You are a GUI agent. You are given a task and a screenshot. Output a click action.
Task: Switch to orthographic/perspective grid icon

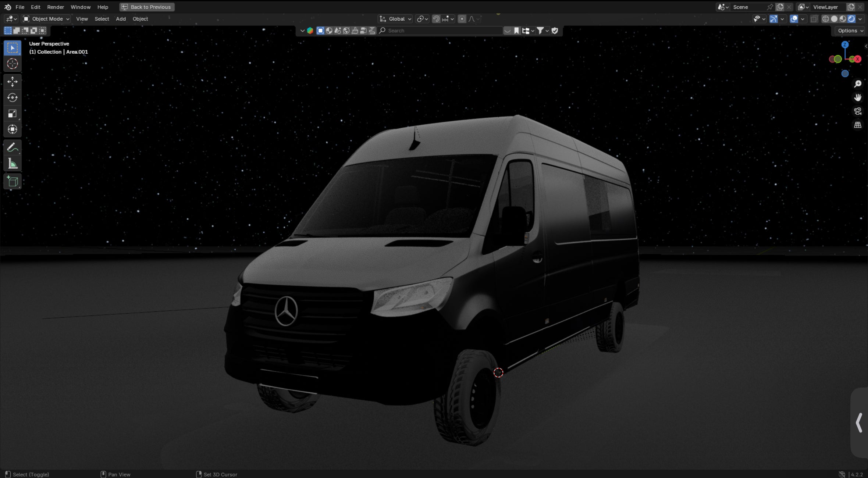point(858,125)
